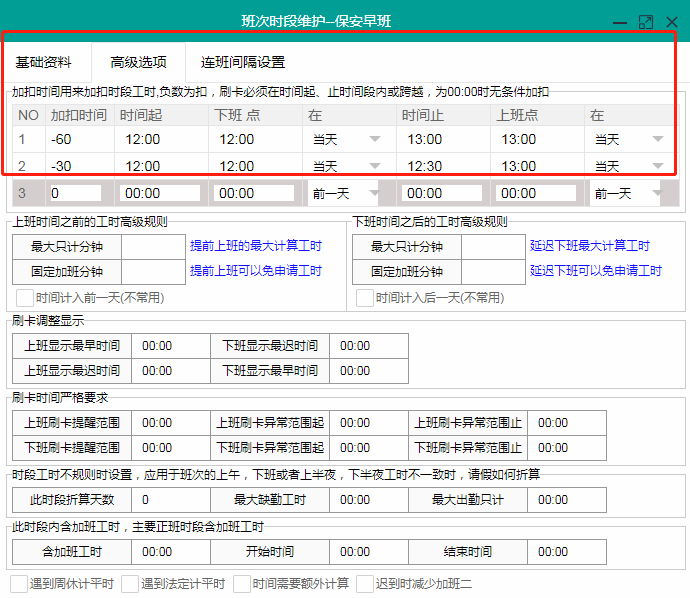The height and width of the screenshot is (598, 690).
Task: Click row 3's 加扣时间 input field
Action: coord(75,193)
